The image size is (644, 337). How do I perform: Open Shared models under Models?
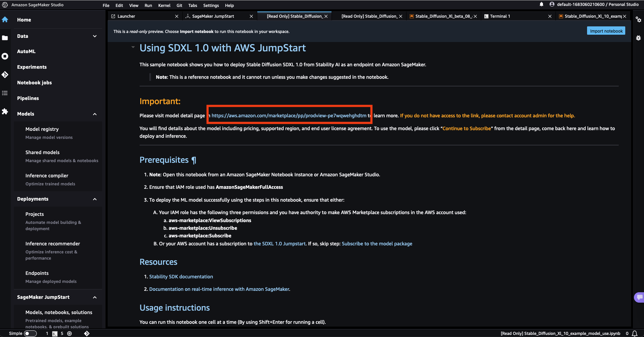(42, 152)
